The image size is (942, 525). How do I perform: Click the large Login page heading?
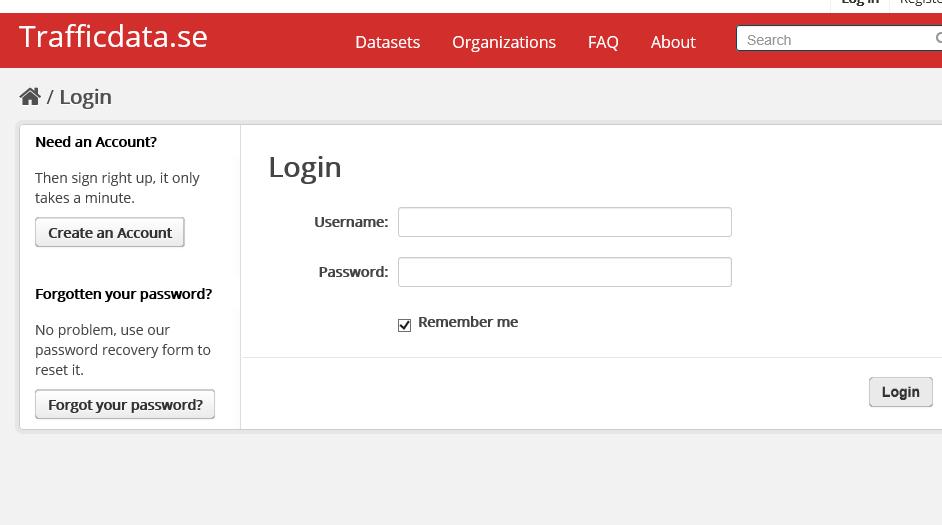click(x=305, y=168)
